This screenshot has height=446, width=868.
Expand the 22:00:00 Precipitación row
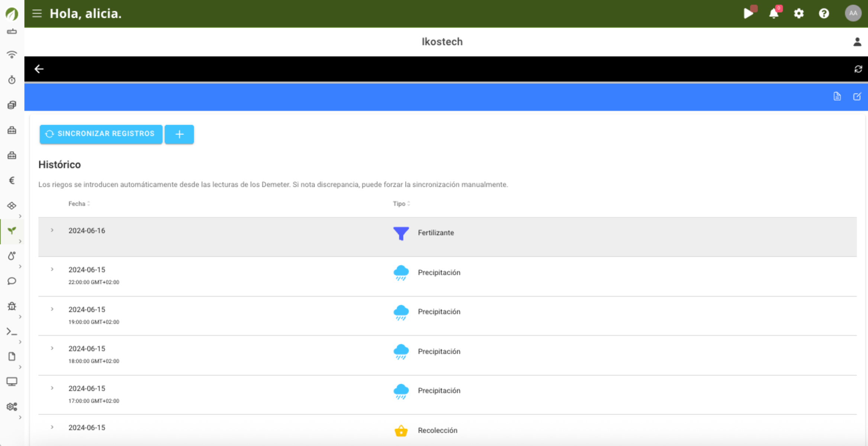coord(52,270)
